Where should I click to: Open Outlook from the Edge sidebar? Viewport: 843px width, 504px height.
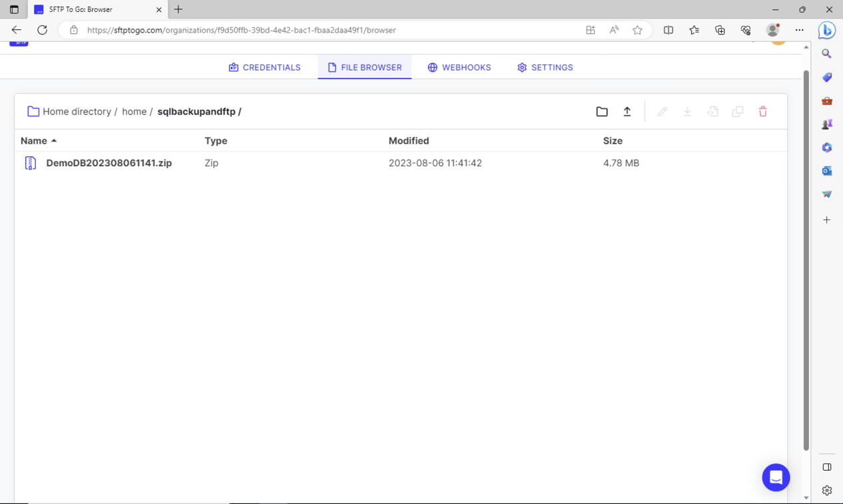click(826, 171)
